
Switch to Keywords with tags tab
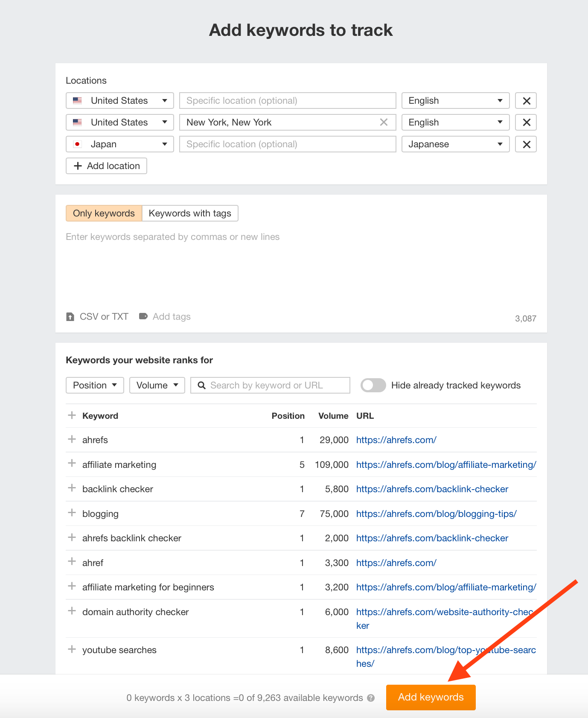[190, 213]
